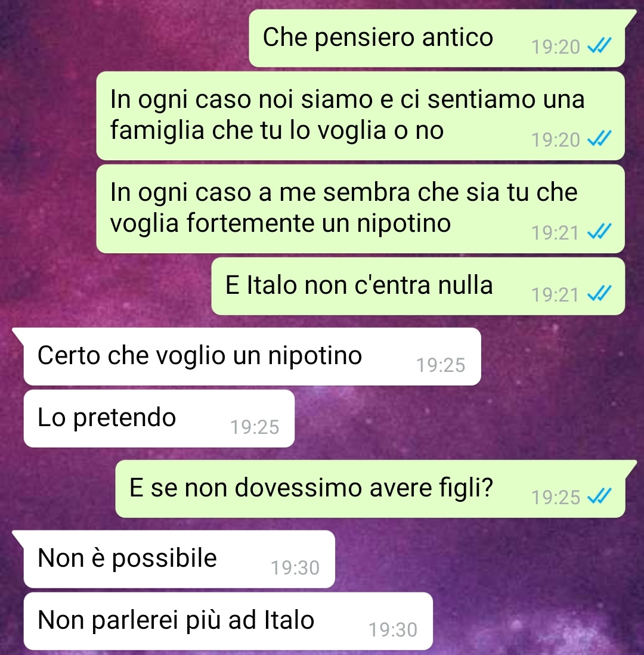Tap the 19:25 timestamp on 'Certo che voglio un nipotino'
The height and width of the screenshot is (655, 644).
pyautogui.click(x=441, y=365)
